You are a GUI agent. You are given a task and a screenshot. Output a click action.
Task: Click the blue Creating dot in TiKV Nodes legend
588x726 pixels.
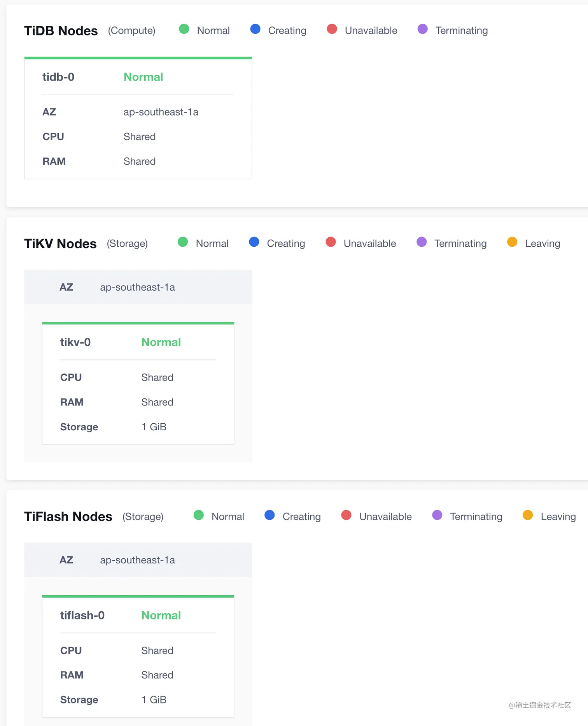tap(254, 242)
